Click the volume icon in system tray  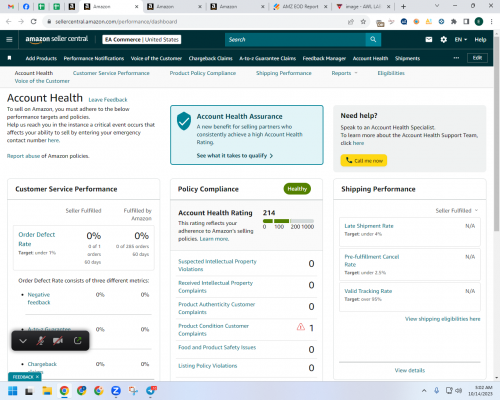[x=459, y=390]
